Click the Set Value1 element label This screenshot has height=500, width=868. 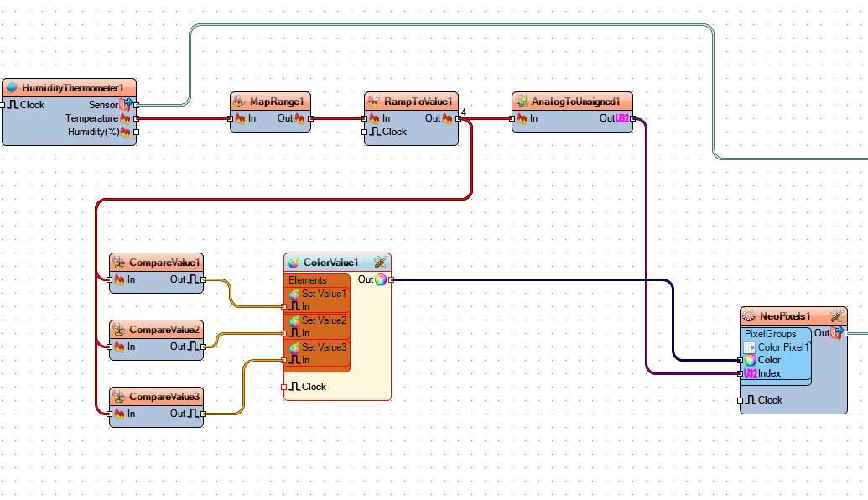tap(324, 294)
